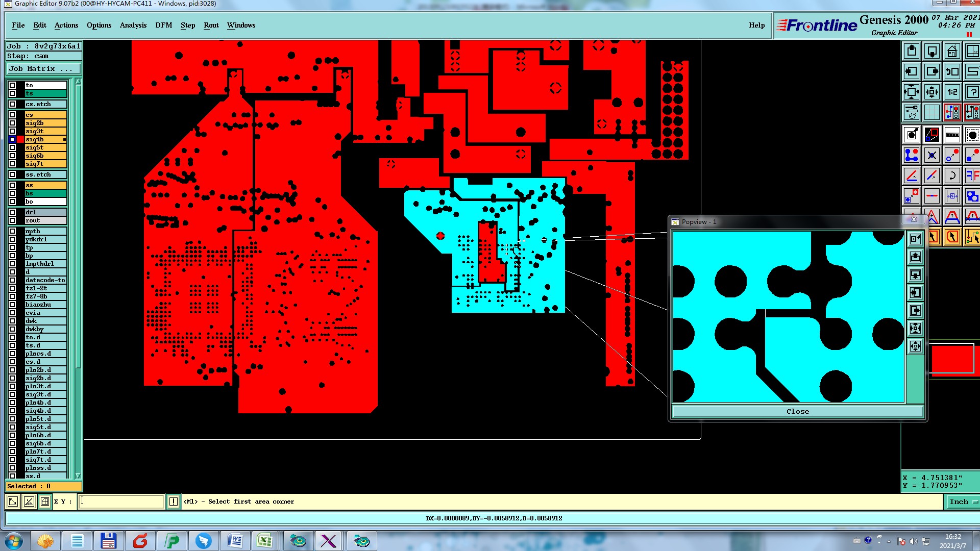
Task: Open the Job Matrix selector
Action: tap(43, 69)
